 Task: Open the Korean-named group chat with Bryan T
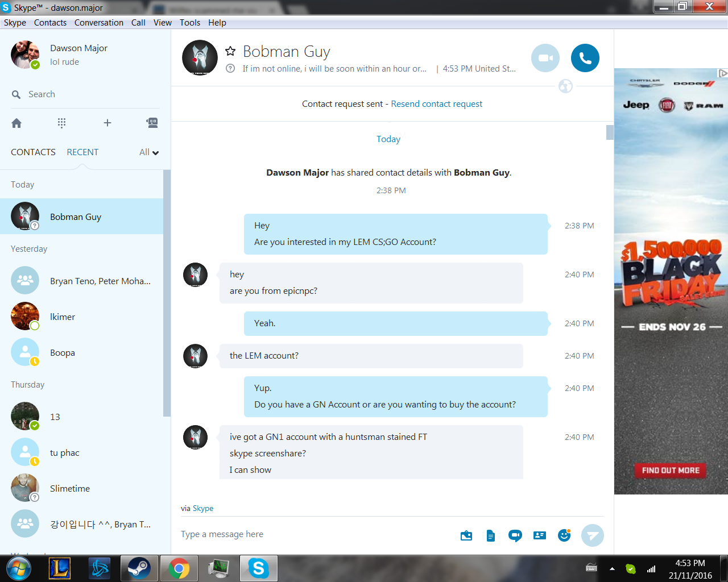point(82,524)
